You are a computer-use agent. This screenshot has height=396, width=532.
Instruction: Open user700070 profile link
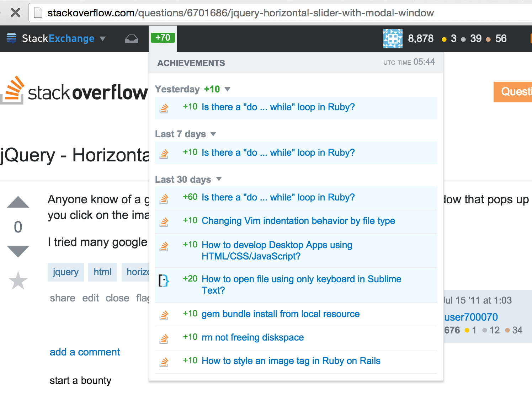coord(471,317)
